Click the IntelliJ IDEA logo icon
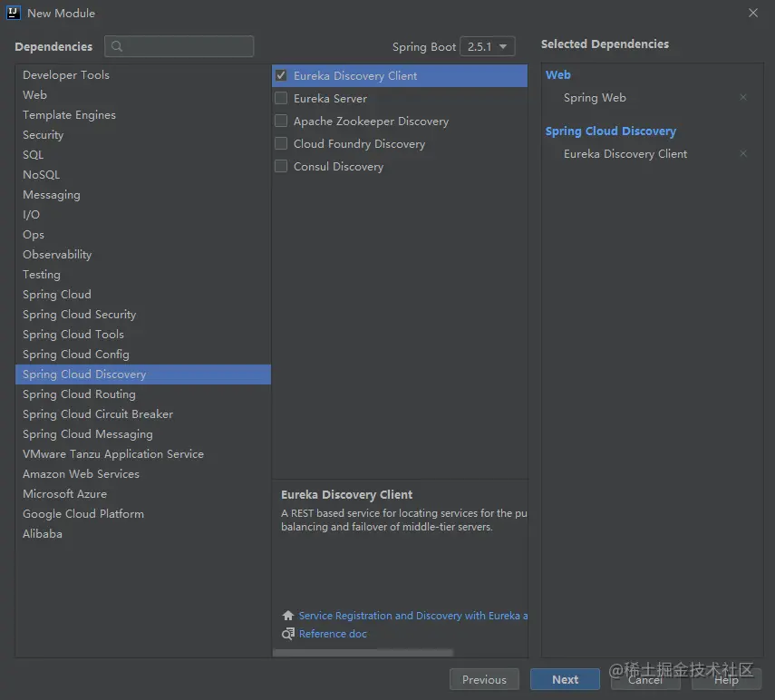This screenshot has width=775, height=700. pyautogui.click(x=14, y=13)
